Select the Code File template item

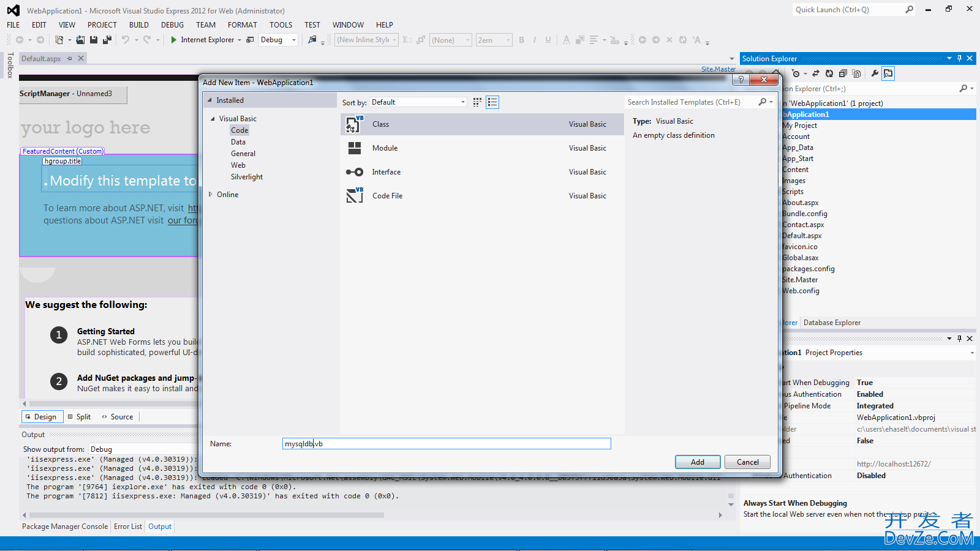(x=482, y=196)
